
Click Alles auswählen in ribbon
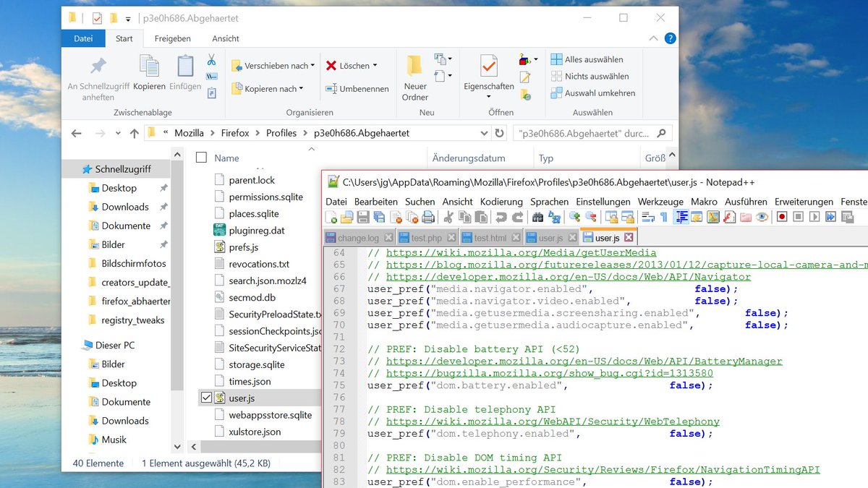pyautogui.click(x=587, y=59)
